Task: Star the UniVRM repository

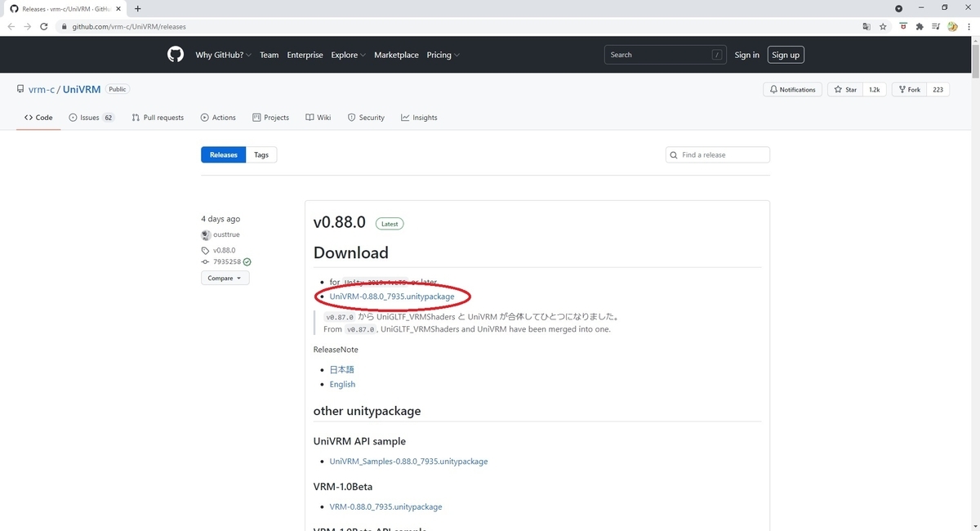Action: point(845,89)
